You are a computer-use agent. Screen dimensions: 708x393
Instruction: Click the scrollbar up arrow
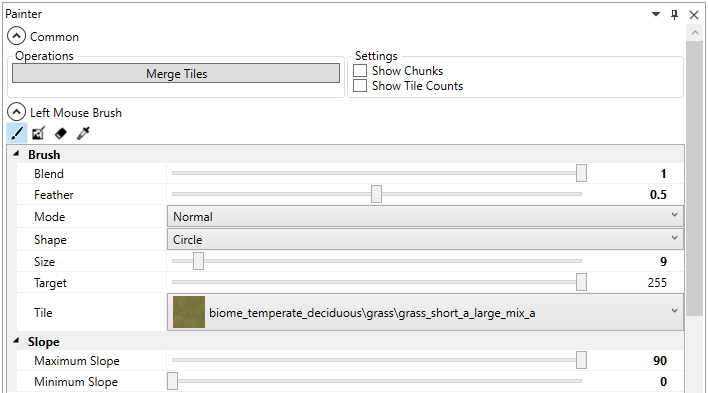point(695,33)
